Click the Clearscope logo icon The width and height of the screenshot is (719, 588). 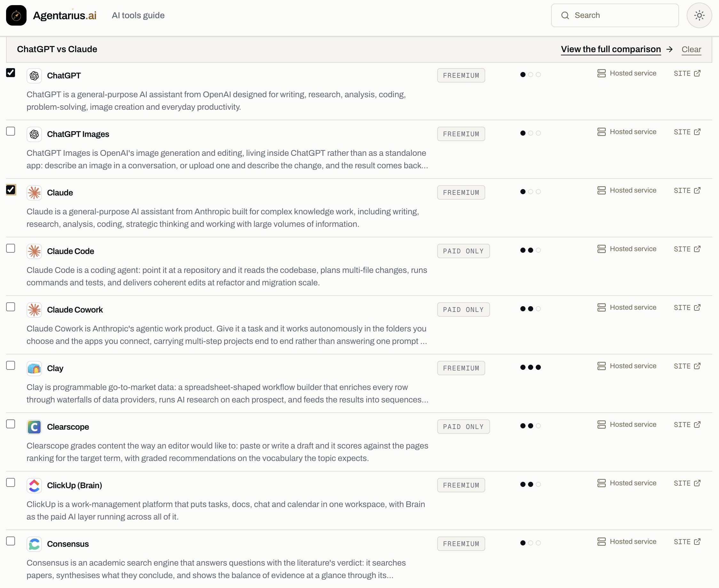[x=34, y=427]
